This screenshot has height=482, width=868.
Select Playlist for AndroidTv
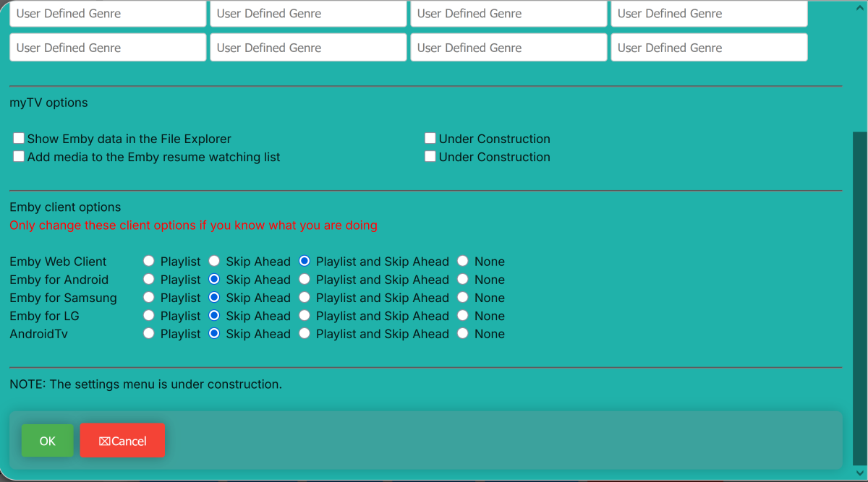pos(149,333)
